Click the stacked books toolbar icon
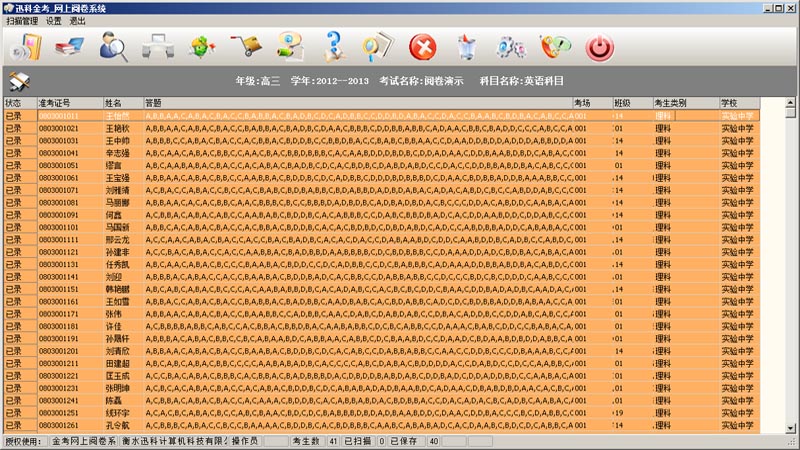Image resolution: width=800 pixels, height=450 pixels. tap(70, 47)
